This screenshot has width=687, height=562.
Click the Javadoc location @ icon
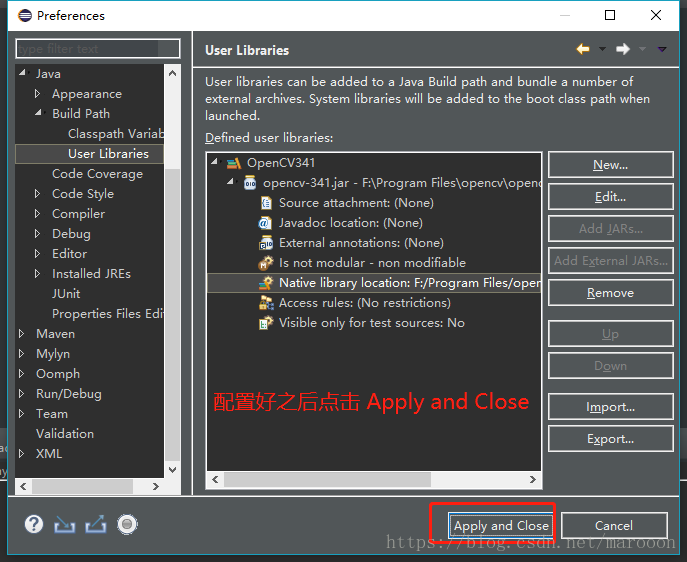click(264, 223)
